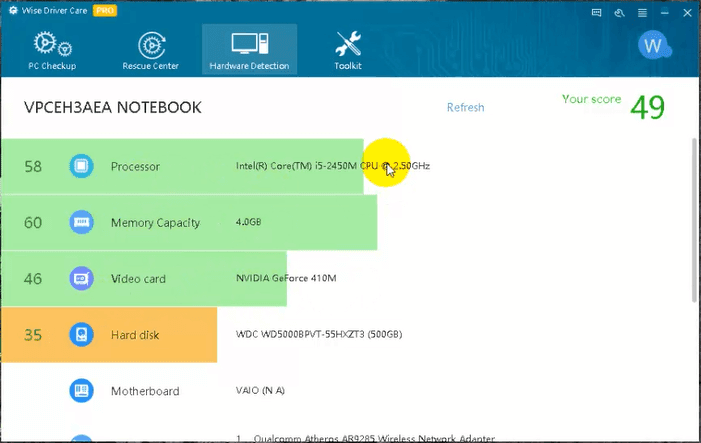Click the Refresh link
The image size is (701, 443).
click(465, 107)
